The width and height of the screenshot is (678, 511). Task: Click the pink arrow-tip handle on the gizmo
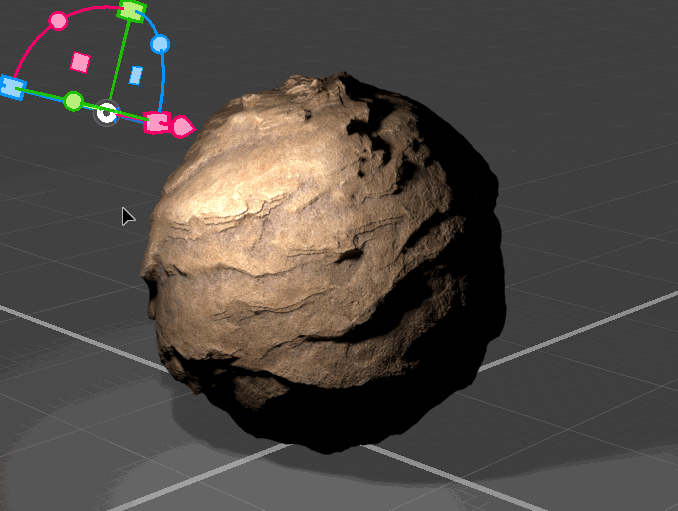click(183, 127)
